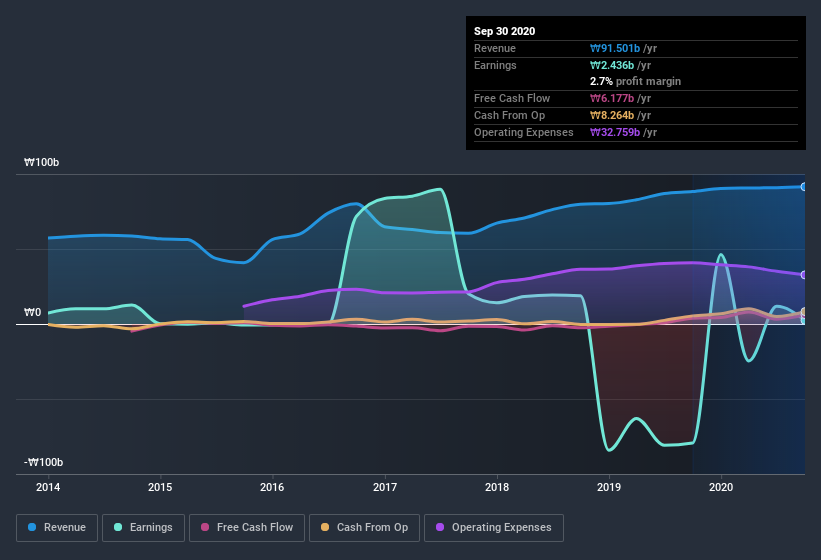Click the blue Revenue legend dot
The image size is (821, 560).
pyautogui.click(x=33, y=527)
